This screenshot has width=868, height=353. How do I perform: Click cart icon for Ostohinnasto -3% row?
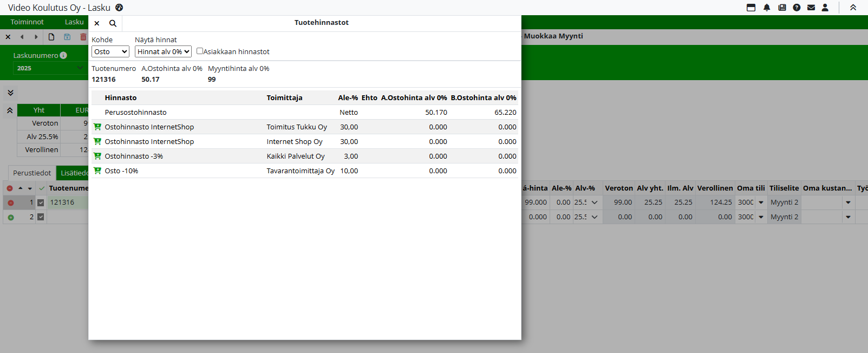(x=97, y=156)
